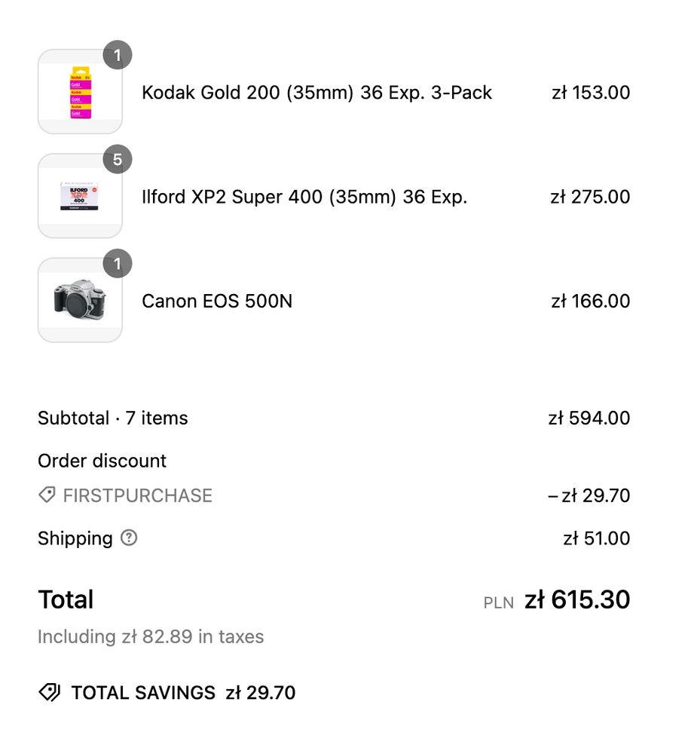This screenshot has height=754, width=700.
Task: Click the Canon EOS 500N product name
Action: click(x=217, y=301)
